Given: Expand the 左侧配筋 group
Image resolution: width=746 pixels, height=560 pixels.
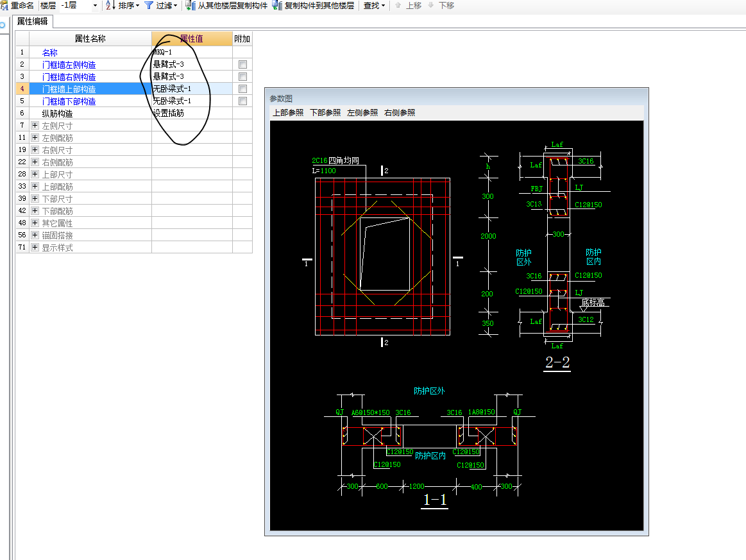Looking at the screenshot, I should click(x=35, y=137).
